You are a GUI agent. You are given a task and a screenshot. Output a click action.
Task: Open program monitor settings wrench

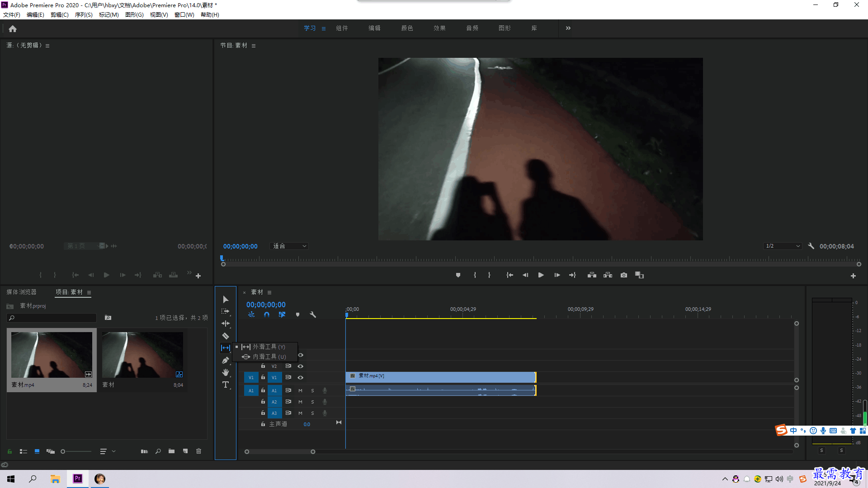pyautogui.click(x=811, y=246)
